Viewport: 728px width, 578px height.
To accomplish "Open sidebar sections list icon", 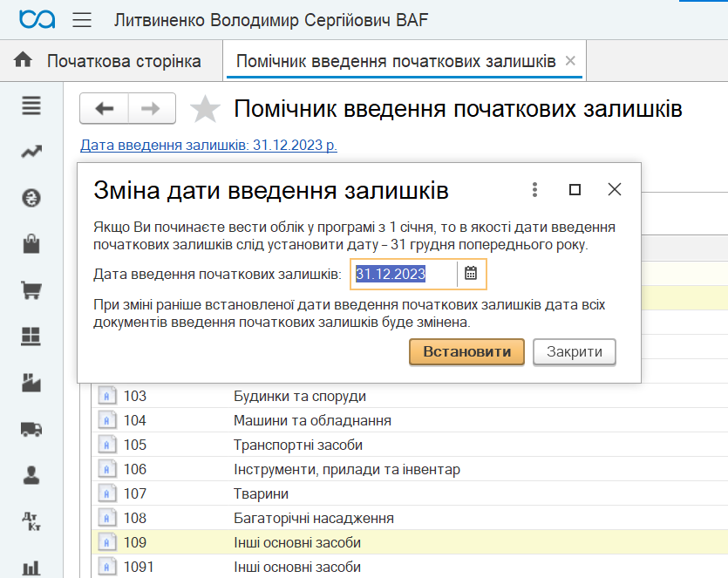I will pyautogui.click(x=31, y=105).
